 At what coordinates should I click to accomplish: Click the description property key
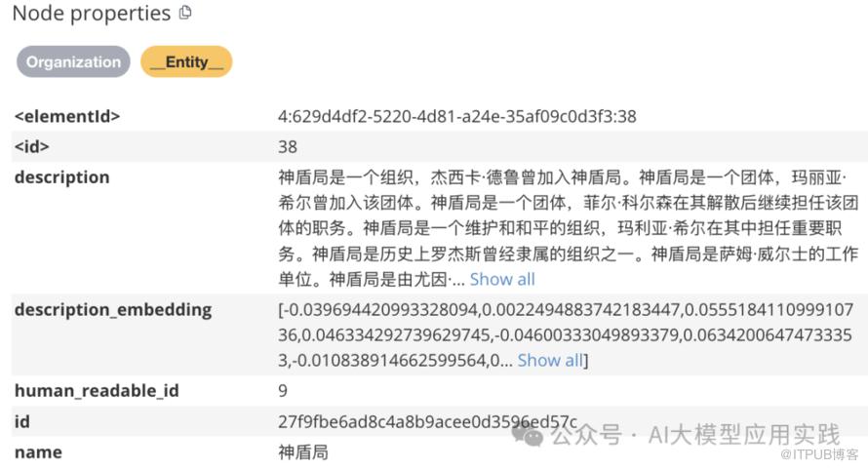point(61,177)
